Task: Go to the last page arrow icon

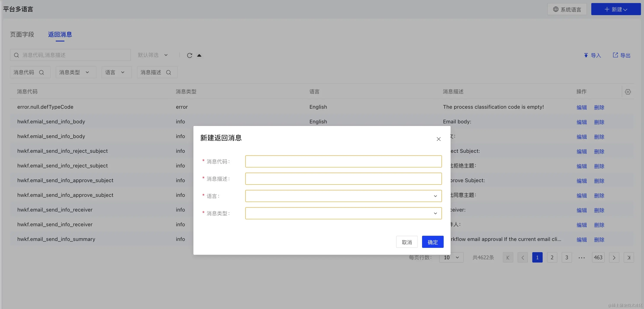Action: [x=629, y=258]
